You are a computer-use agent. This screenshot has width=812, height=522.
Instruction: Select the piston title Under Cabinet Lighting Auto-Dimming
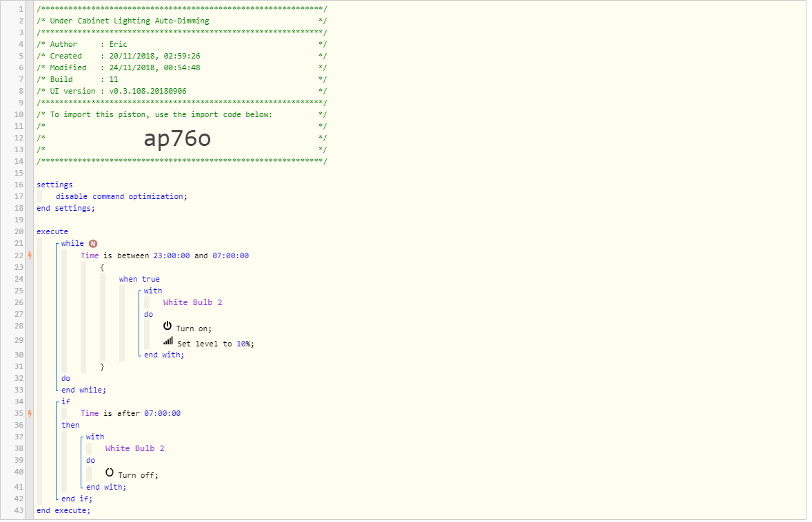pyautogui.click(x=130, y=21)
